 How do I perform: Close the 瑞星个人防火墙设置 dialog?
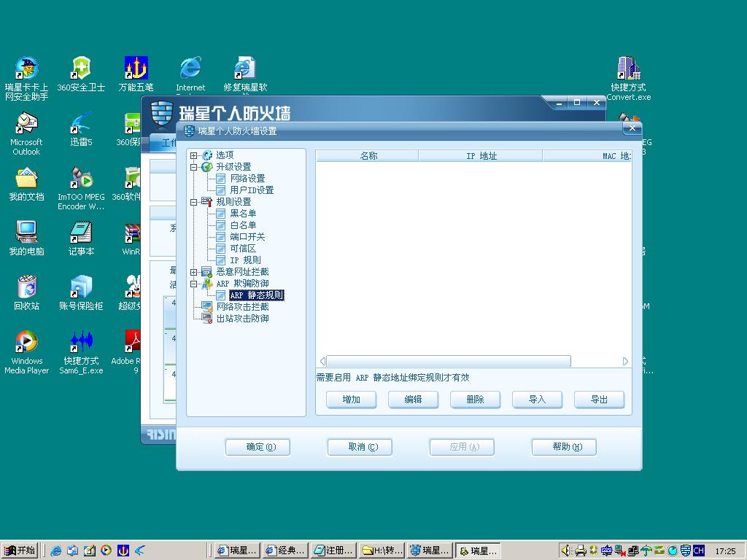click(x=632, y=128)
